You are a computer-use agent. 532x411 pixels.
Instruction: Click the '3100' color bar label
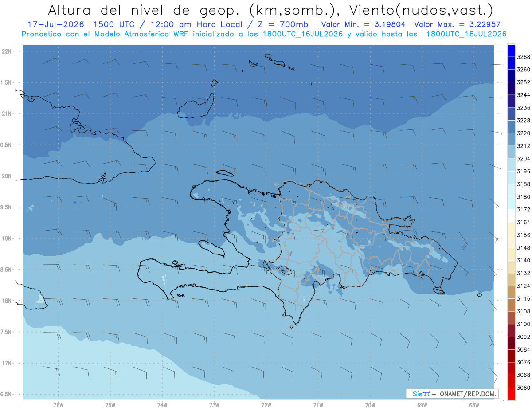(524, 324)
